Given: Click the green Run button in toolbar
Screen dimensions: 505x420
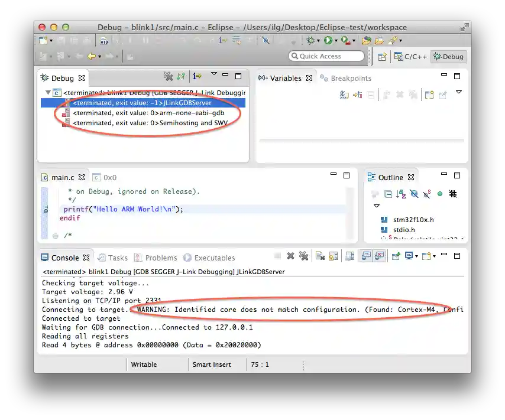Looking at the screenshot, I should click(x=327, y=40).
